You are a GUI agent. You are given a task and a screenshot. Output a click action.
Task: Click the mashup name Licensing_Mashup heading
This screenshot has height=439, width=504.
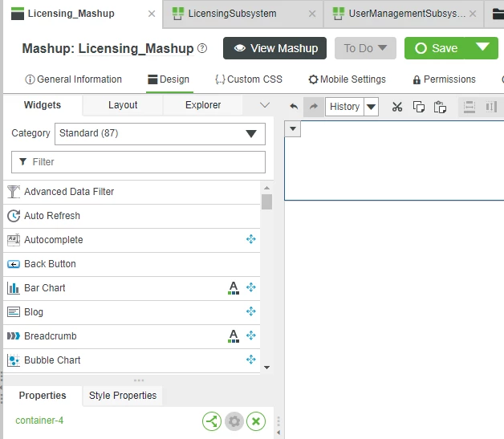(136, 48)
